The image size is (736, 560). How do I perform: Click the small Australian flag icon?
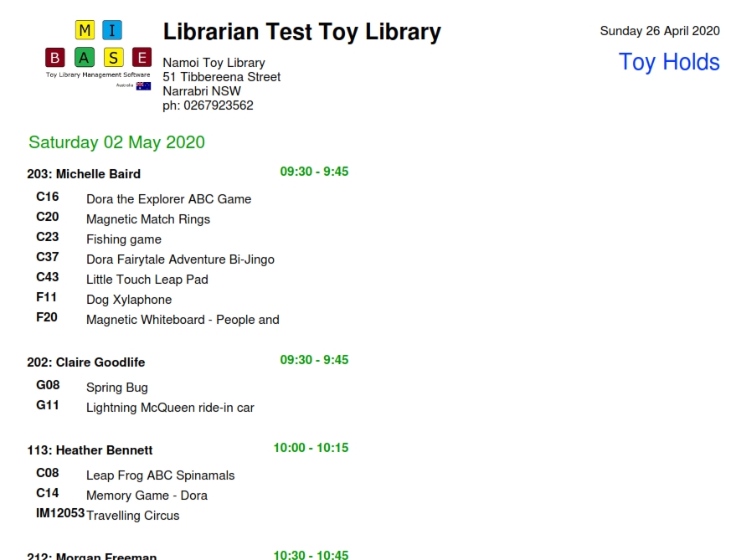coord(143,85)
